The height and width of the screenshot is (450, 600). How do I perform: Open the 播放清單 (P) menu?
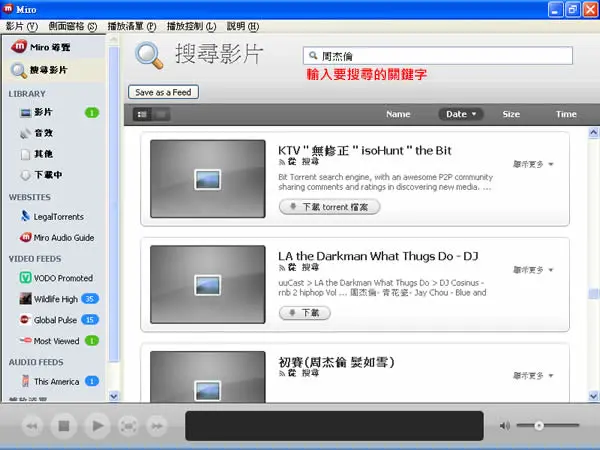(x=132, y=26)
